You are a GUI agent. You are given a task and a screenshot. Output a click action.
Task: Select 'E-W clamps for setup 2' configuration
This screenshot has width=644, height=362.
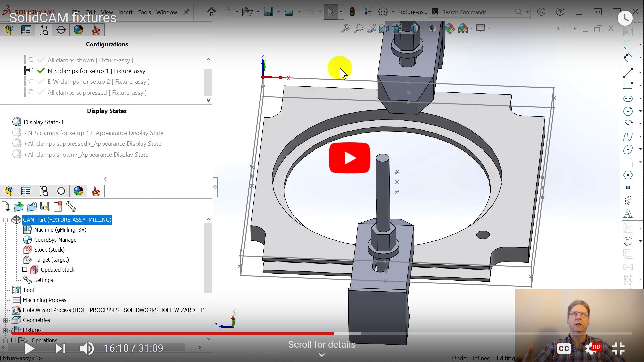99,82
